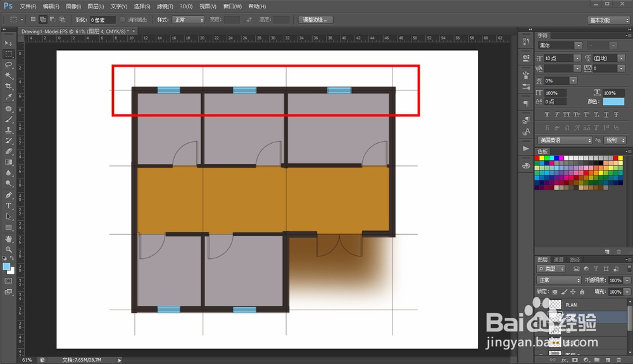
Task: Select the Hand tool
Action: pyautogui.click(x=8, y=239)
